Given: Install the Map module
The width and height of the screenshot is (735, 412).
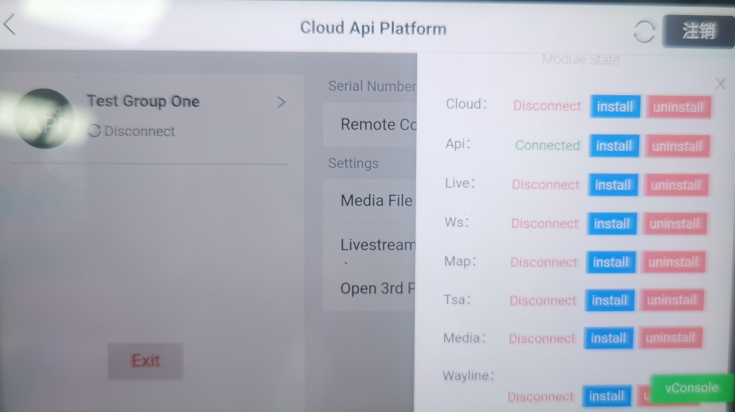Looking at the screenshot, I should click(x=611, y=262).
